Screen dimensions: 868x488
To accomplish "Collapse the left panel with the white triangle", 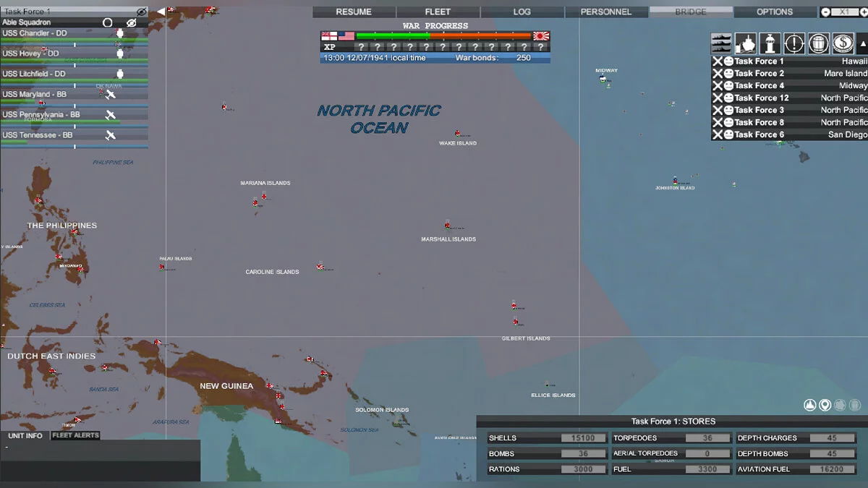I will (159, 10).
